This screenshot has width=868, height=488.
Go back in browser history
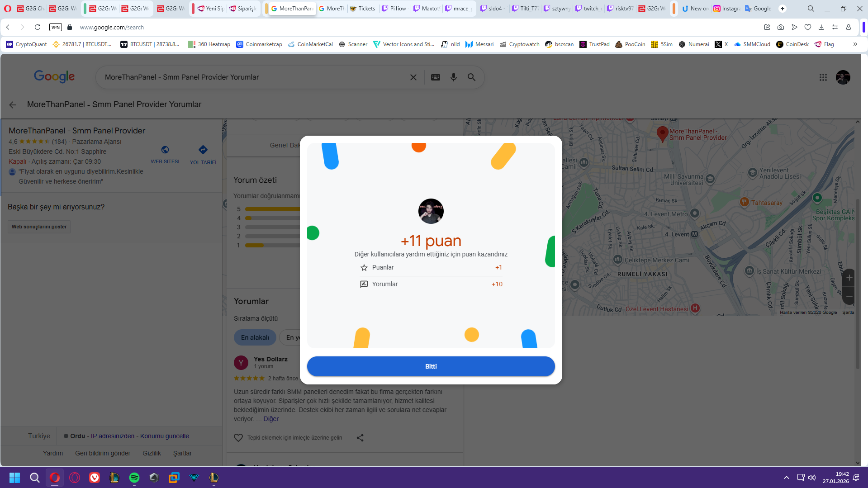tap(8, 27)
